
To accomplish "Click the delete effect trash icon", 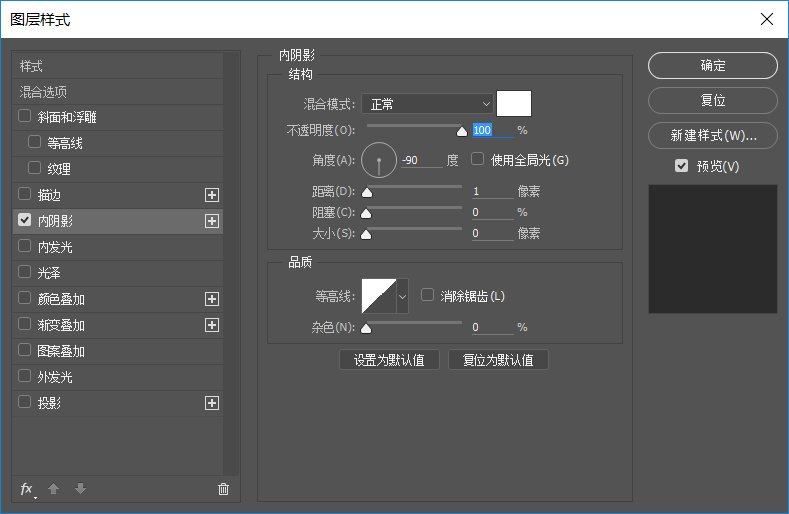I will pos(223,489).
